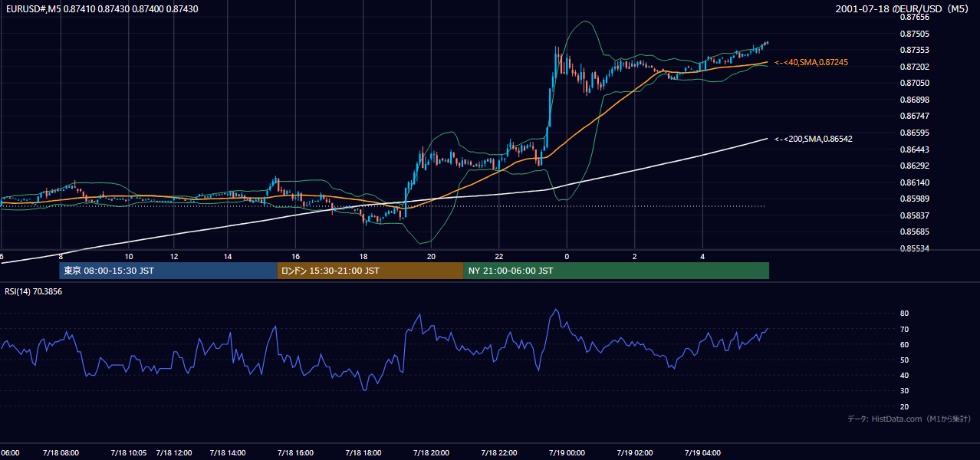The height and width of the screenshot is (460, 980).
Task: Click the 東京 08:00-15:30 JST session bar
Action: [x=168, y=271]
